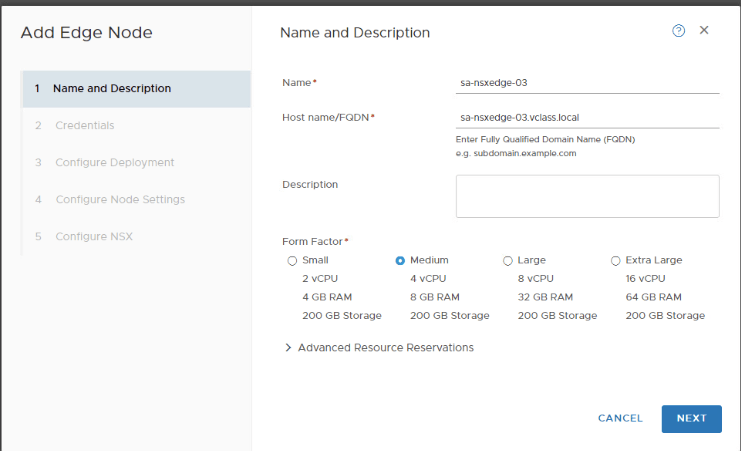Expand Advanced Resource Reservations section
Screen dimensions: 741x451
[385, 348]
